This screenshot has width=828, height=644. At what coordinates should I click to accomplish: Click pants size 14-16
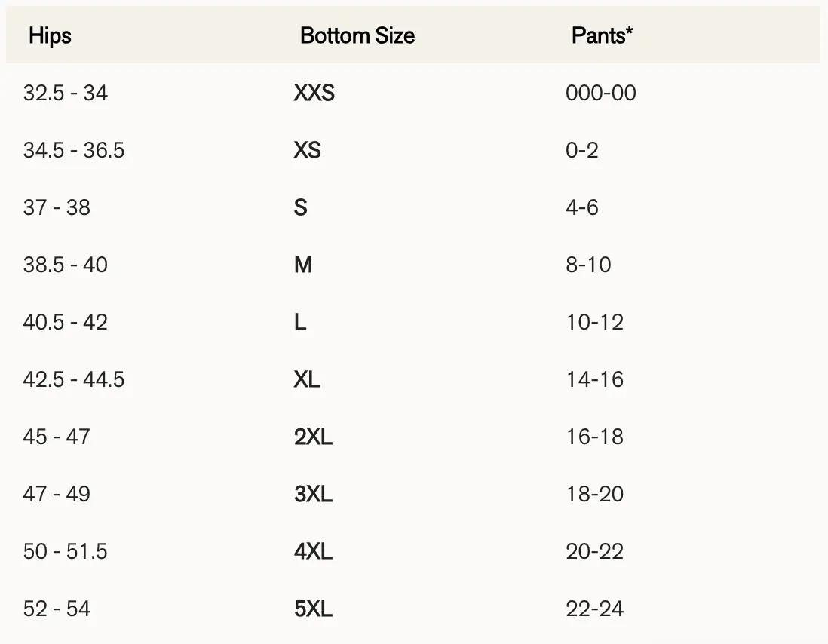(x=594, y=379)
